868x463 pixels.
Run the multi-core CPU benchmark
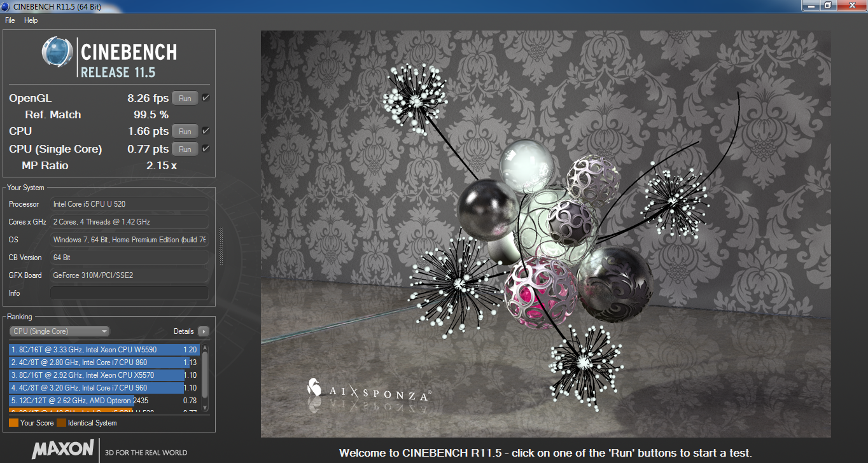[185, 132]
